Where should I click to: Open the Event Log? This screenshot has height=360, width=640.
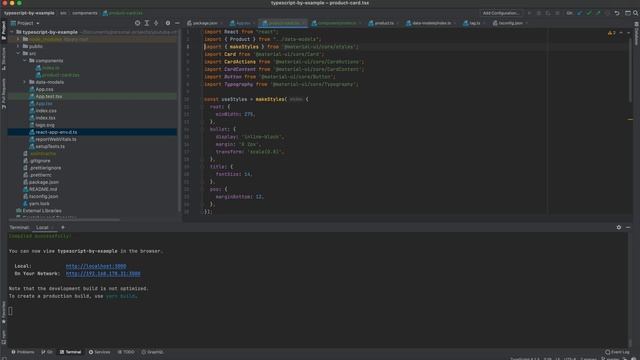click(618, 352)
